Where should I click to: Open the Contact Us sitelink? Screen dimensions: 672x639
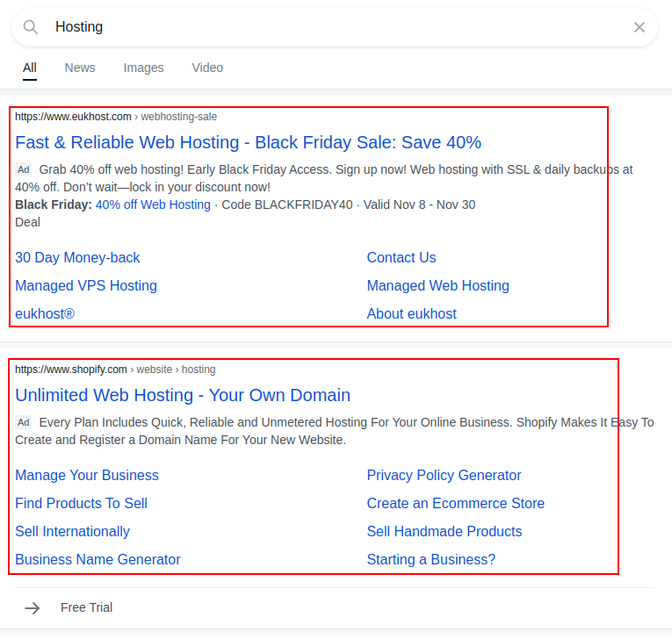pos(401,257)
